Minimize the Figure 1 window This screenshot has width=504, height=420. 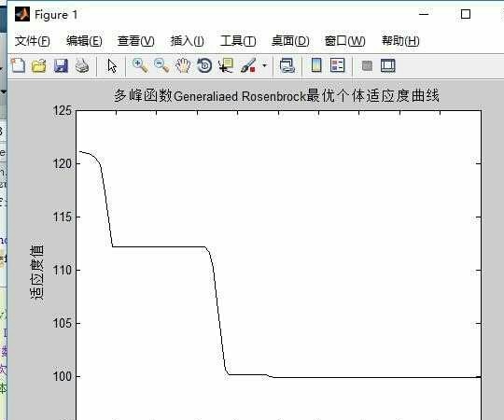pos(424,14)
